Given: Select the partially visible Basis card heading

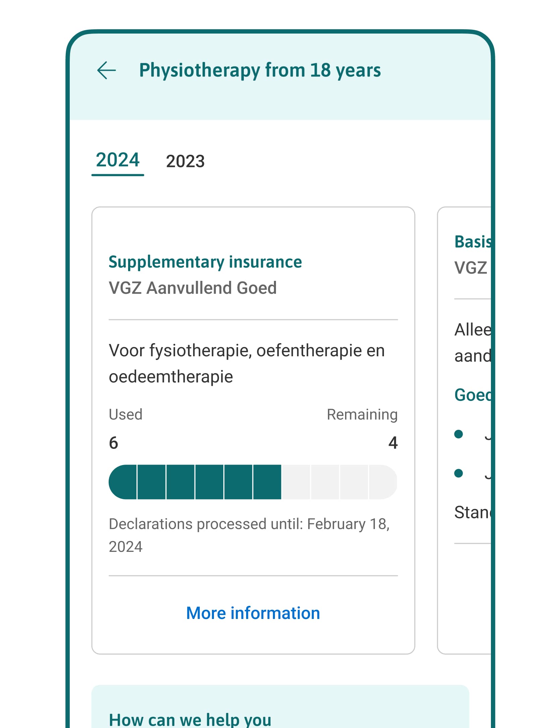Looking at the screenshot, I should [x=472, y=242].
